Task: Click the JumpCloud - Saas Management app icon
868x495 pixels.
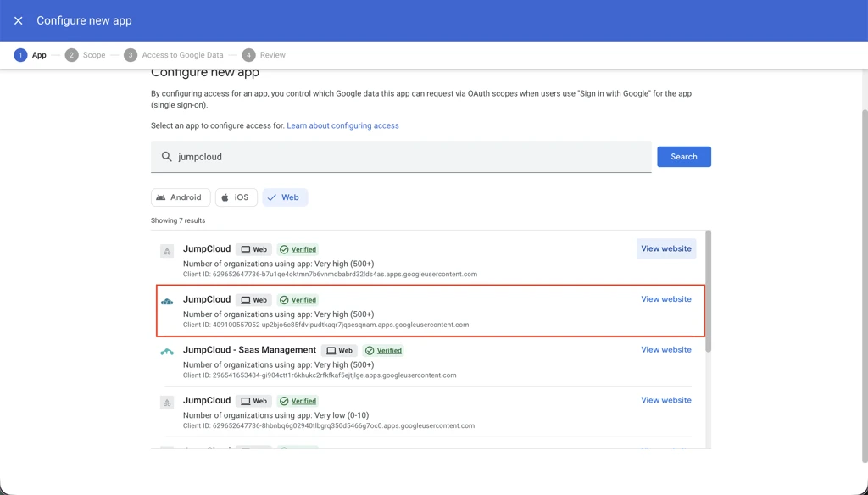Action: (167, 352)
